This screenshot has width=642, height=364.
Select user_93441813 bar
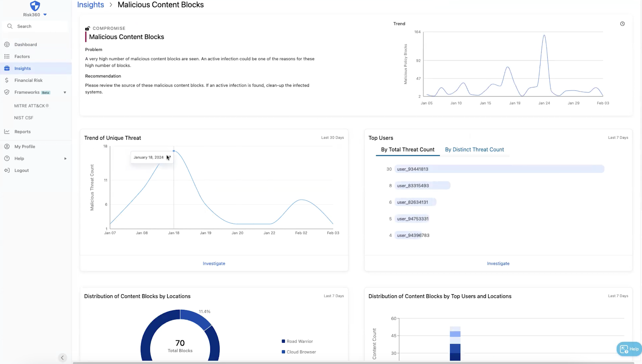[499, 169]
